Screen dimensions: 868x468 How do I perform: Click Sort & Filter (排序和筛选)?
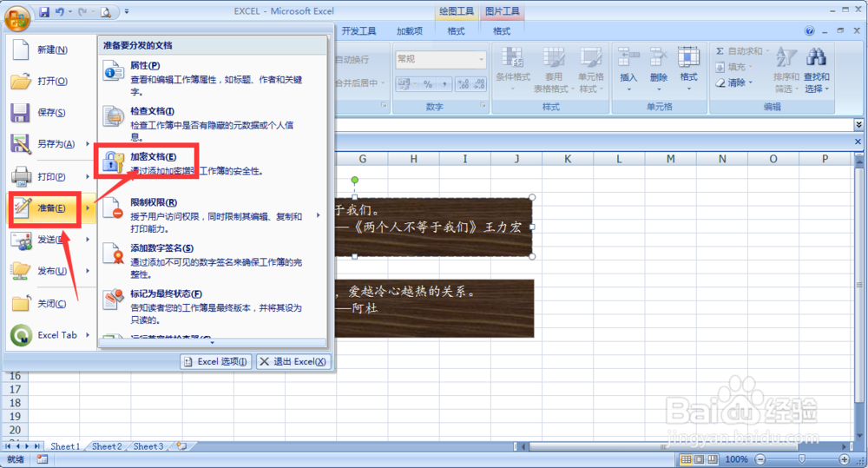click(786, 69)
